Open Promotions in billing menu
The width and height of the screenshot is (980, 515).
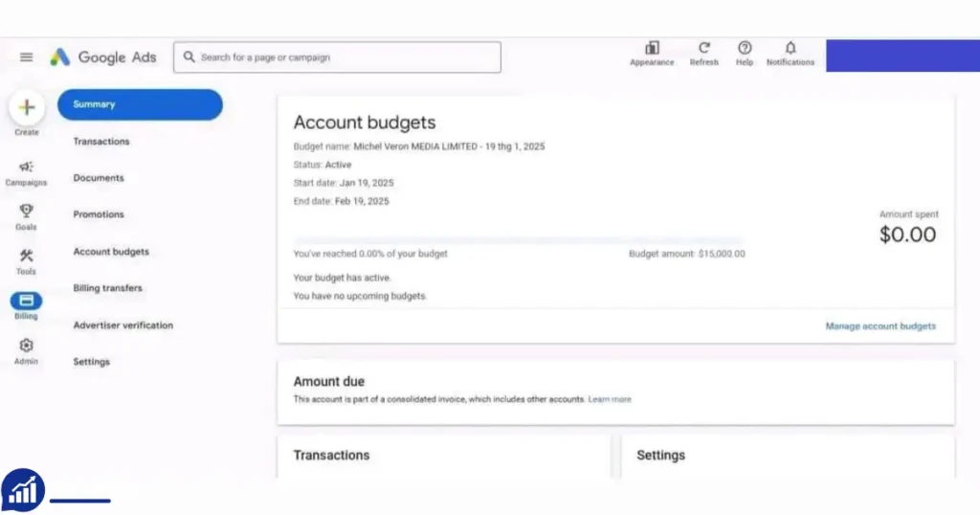[x=99, y=214]
